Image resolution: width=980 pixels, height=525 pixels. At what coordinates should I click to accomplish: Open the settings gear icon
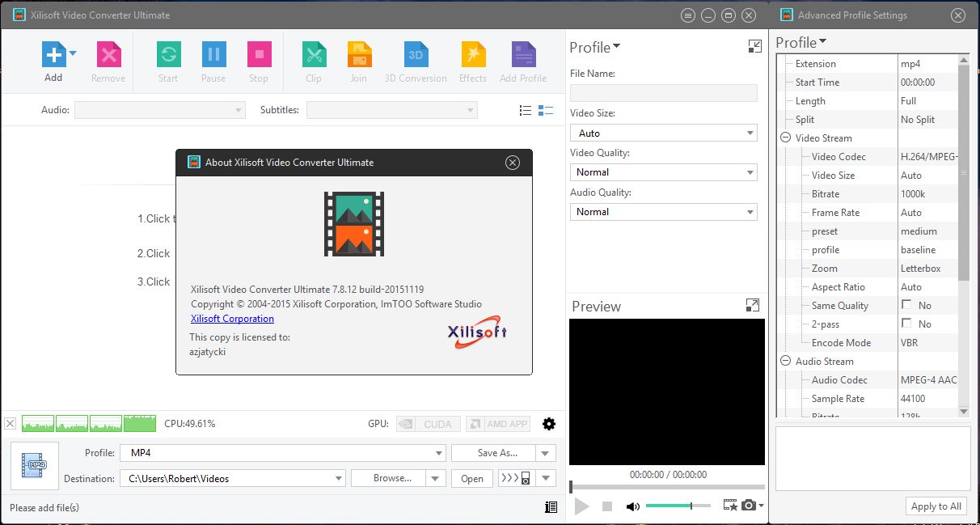tap(549, 423)
